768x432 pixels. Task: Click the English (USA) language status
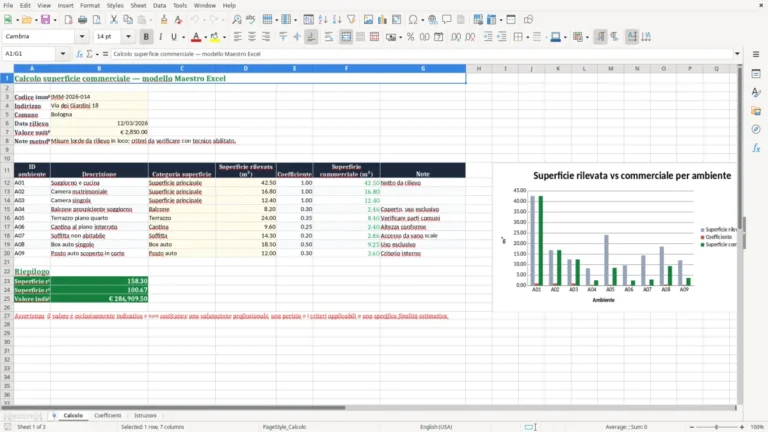coord(436,427)
